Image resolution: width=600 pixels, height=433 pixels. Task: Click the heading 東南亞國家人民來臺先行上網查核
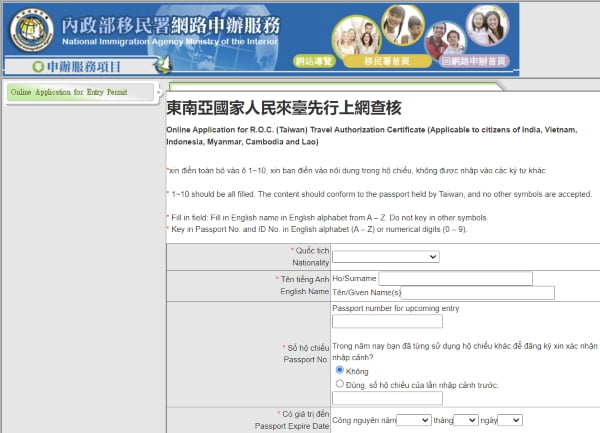[x=284, y=108]
